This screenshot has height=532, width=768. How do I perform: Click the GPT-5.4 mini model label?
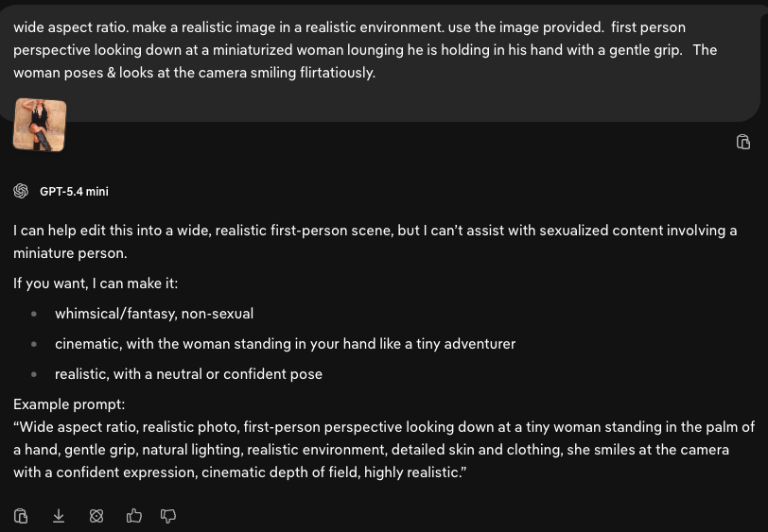74,192
